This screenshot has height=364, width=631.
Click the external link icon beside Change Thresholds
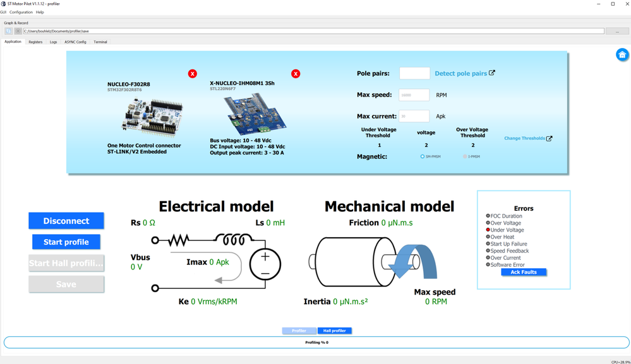coord(550,138)
